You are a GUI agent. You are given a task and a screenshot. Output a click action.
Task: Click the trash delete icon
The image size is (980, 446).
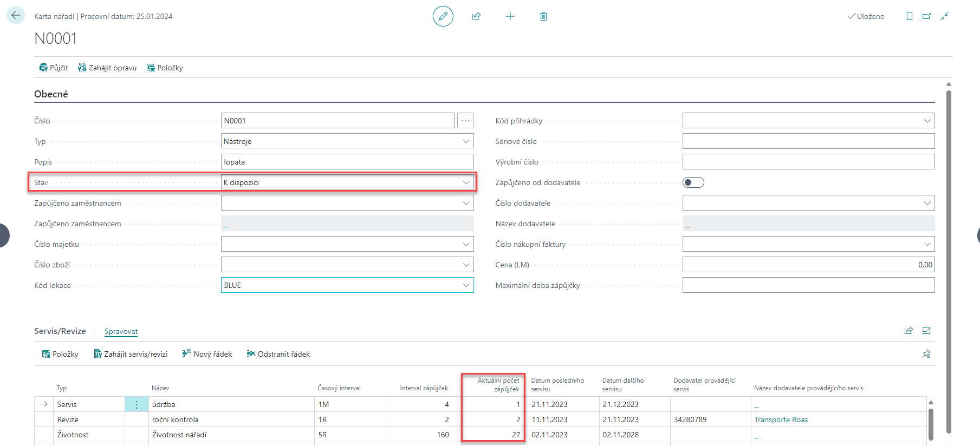pyautogui.click(x=543, y=16)
